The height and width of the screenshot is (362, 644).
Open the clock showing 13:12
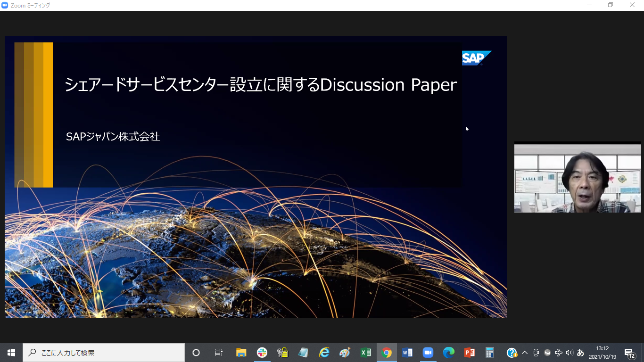point(603,353)
